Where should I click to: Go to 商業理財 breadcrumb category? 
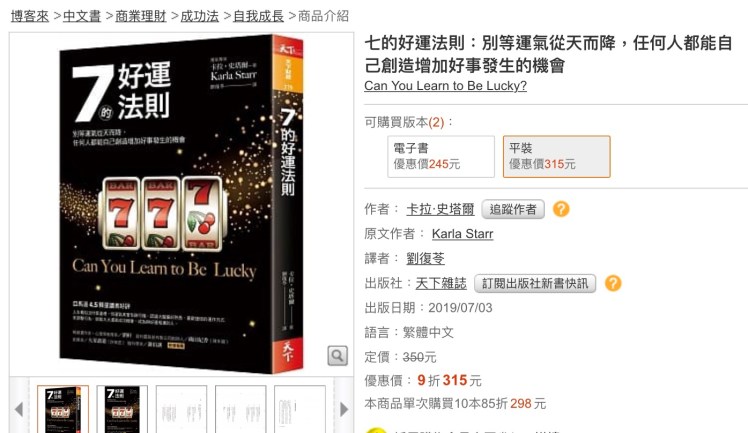[x=141, y=16]
